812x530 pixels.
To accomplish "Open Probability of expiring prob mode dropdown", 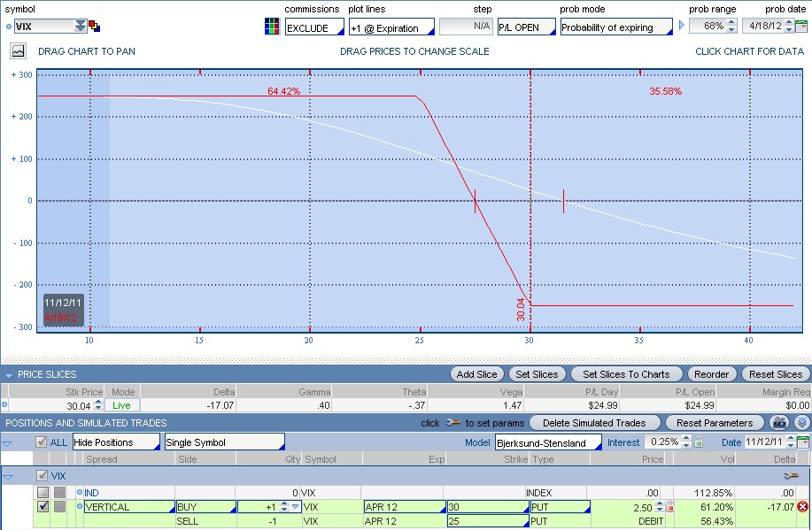I will click(x=616, y=27).
